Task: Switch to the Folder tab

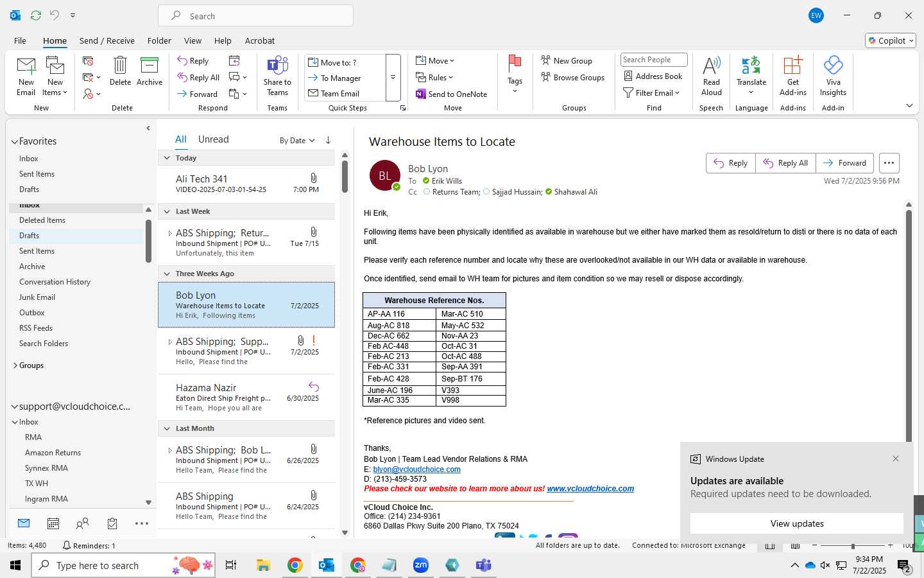Action: coord(159,40)
